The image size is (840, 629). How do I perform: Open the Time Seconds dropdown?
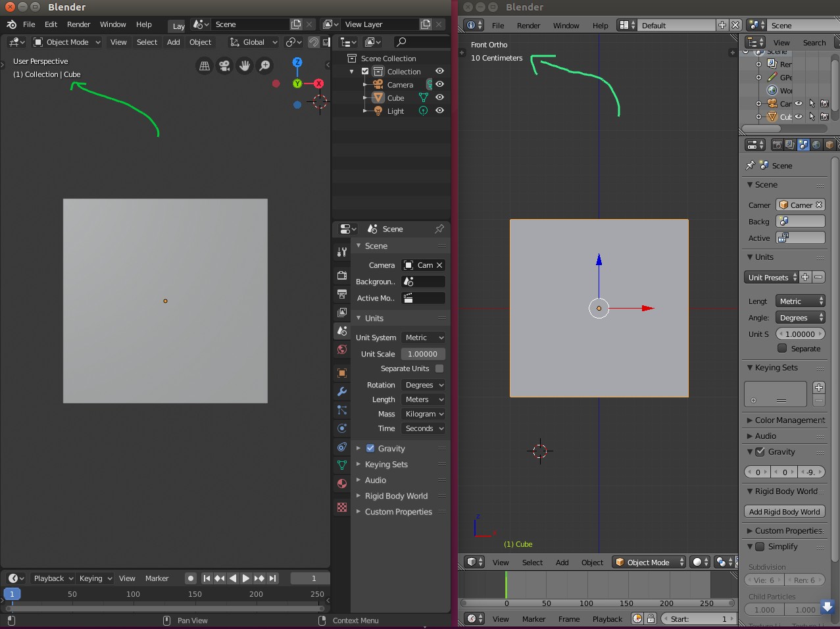click(x=424, y=428)
